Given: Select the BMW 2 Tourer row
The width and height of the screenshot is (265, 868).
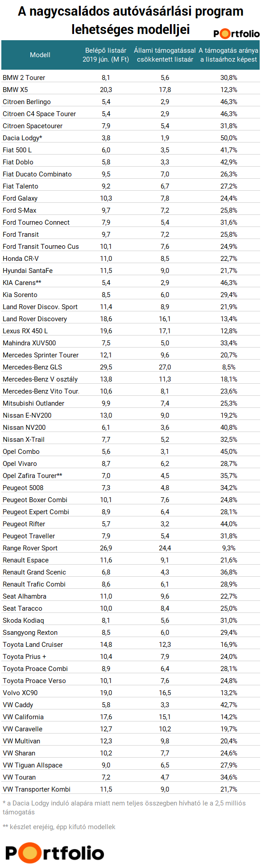Looking at the screenshot, I should [131, 78].
